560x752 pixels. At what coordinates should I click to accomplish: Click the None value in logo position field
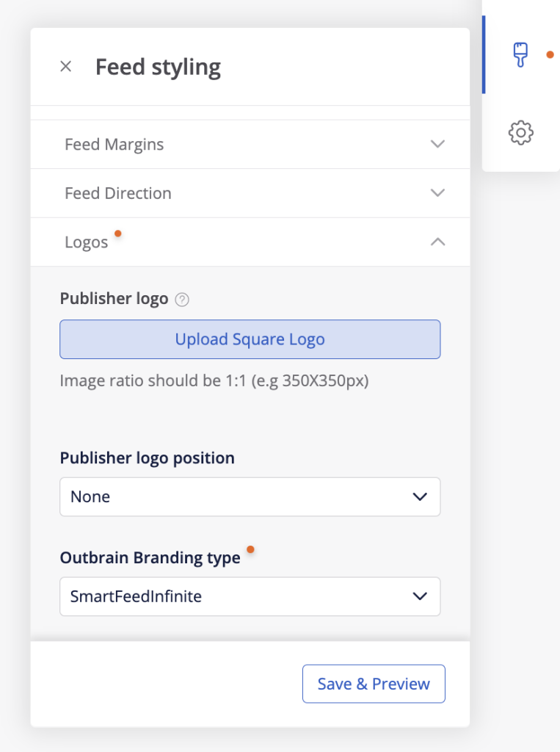pyautogui.click(x=90, y=496)
